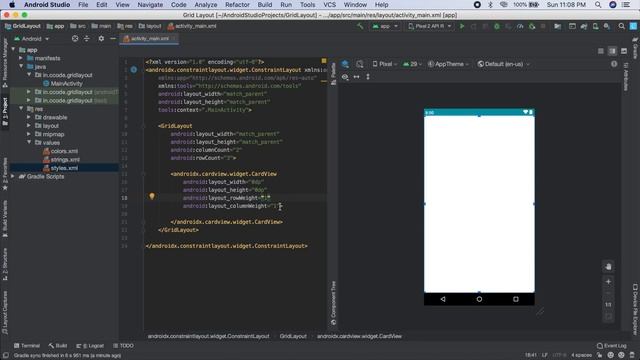The height and width of the screenshot is (360, 640).
Task: Switch to Code-only editor view
Action: point(601,51)
